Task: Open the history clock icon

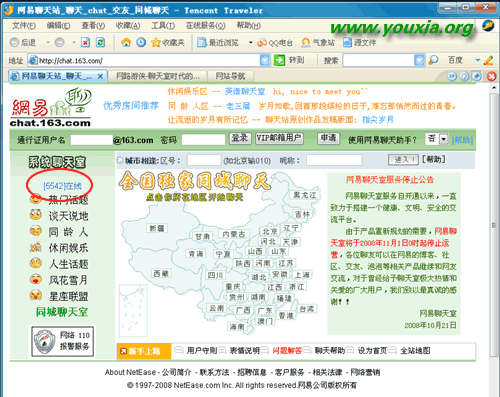Action: click(x=141, y=42)
